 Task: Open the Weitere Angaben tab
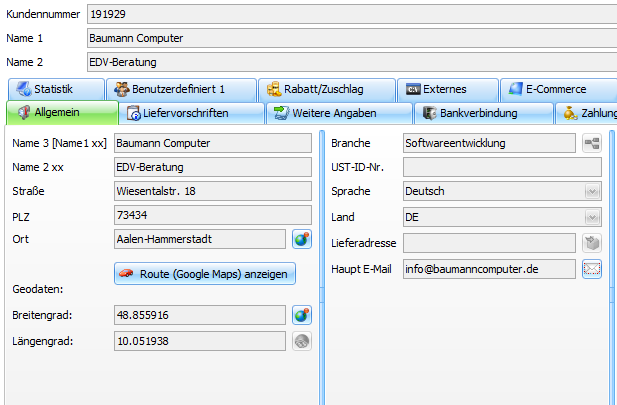pos(339,113)
